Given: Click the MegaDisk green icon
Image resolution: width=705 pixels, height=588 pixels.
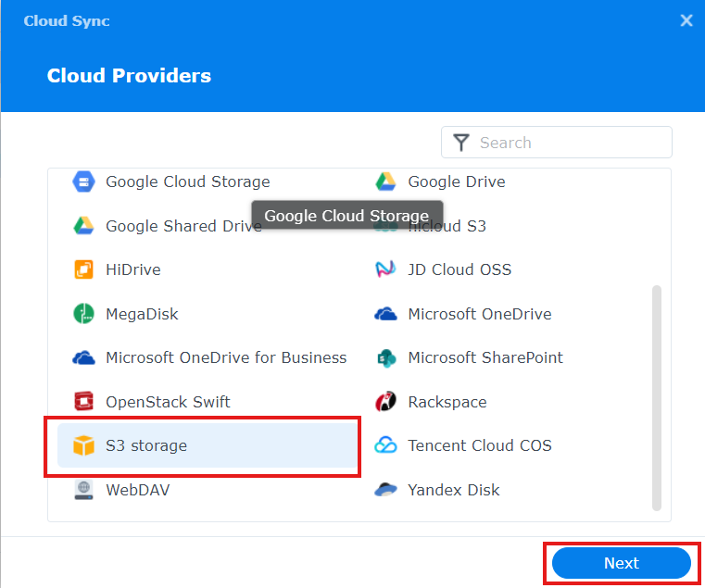Looking at the screenshot, I should tap(83, 314).
